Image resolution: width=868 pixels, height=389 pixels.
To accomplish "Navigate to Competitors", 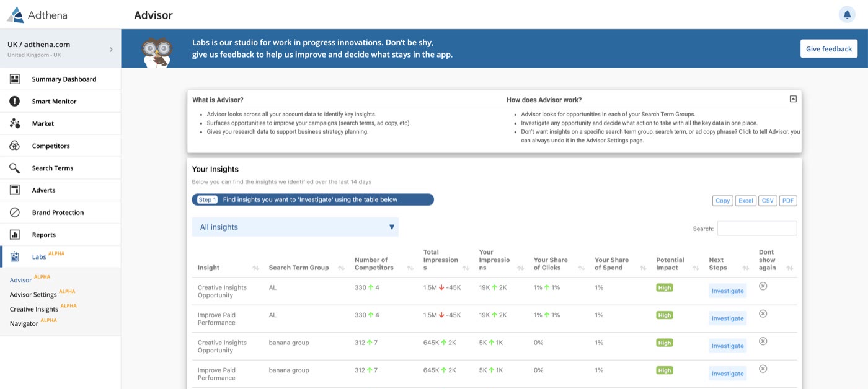I will (60, 146).
